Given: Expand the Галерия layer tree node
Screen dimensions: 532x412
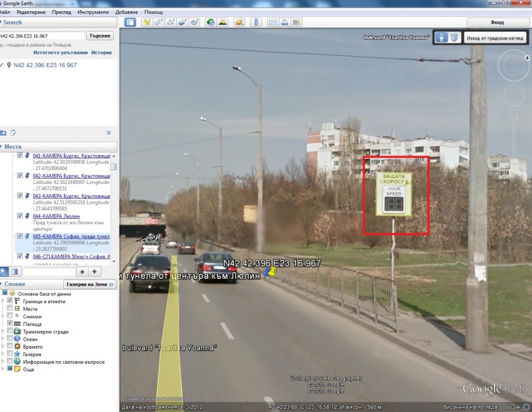Looking at the screenshot, I should 3,354.
